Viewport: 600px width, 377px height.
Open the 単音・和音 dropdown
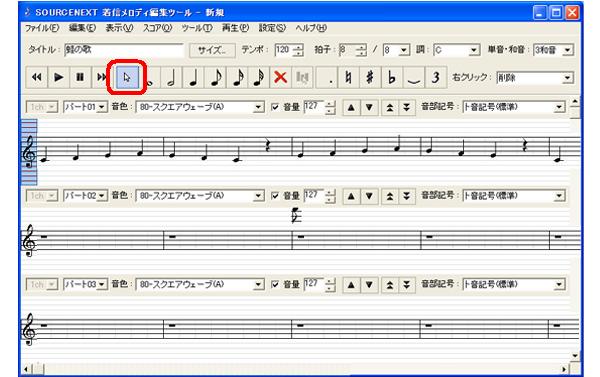coord(568,50)
